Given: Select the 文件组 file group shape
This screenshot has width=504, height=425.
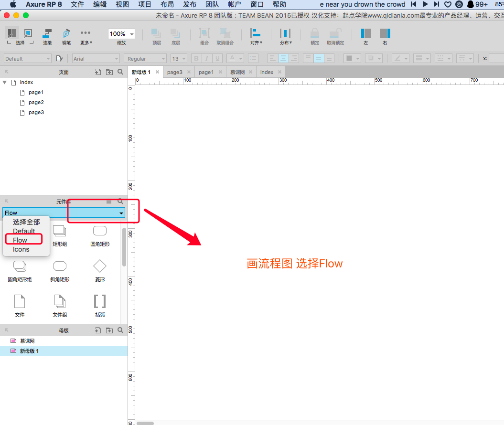Looking at the screenshot, I should click(60, 307).
